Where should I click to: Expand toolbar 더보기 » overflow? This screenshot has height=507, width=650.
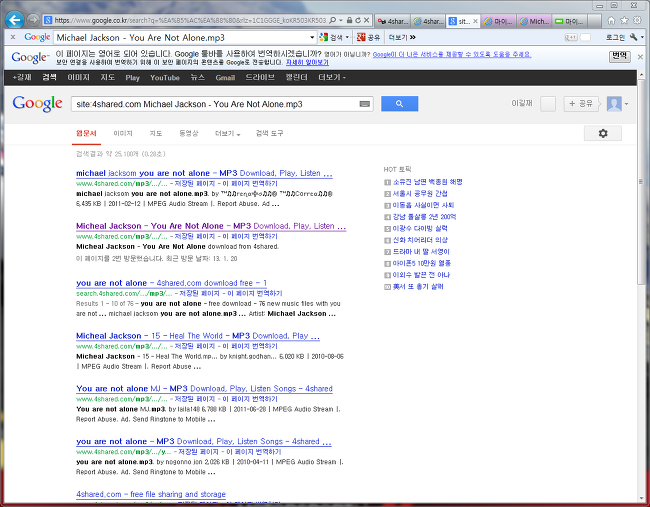click(402, 37)
